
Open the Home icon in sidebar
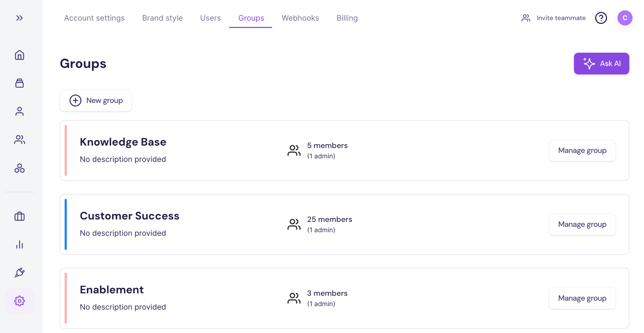click(x=19, y=55)
